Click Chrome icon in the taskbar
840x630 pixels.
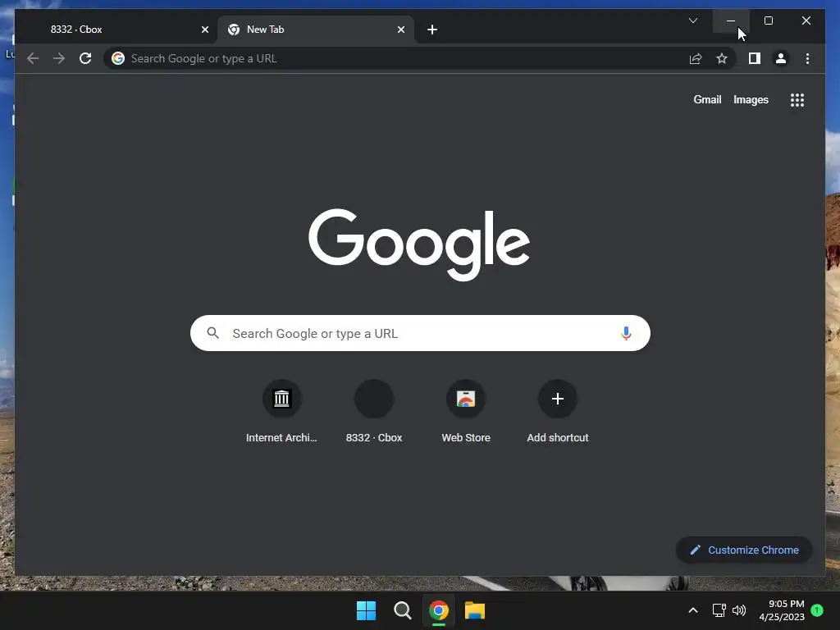pos(439,610)
